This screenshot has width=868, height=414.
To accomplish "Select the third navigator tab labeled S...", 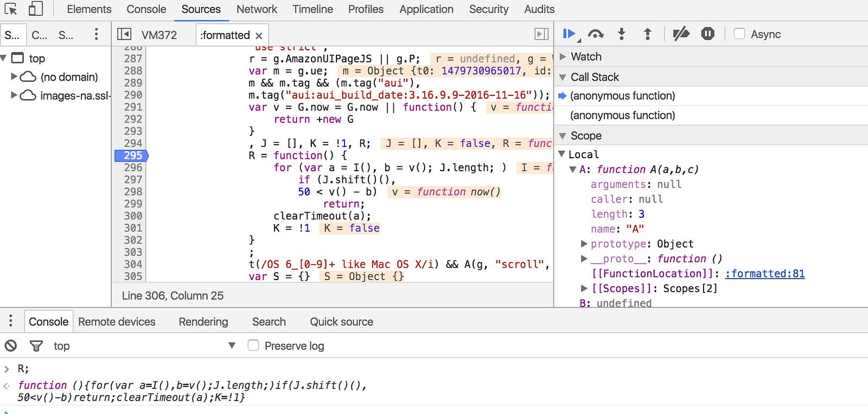I will tap(66, 35).
